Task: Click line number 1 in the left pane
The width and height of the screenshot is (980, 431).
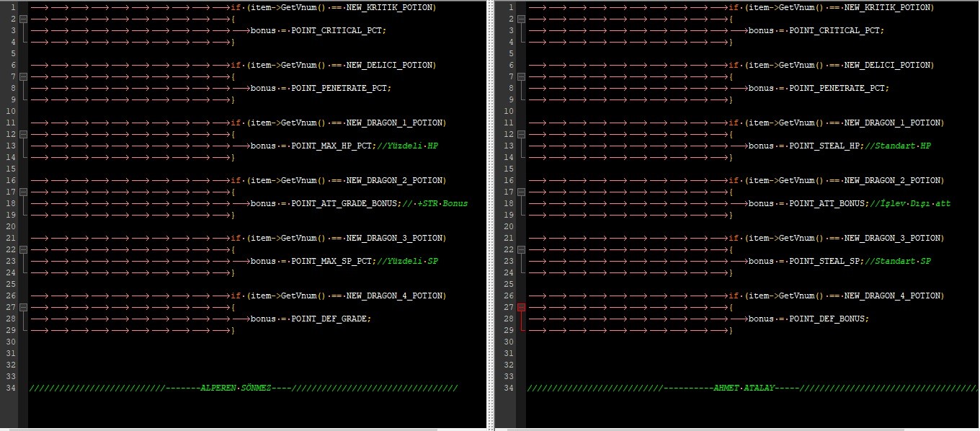Action: coord(13,7)
